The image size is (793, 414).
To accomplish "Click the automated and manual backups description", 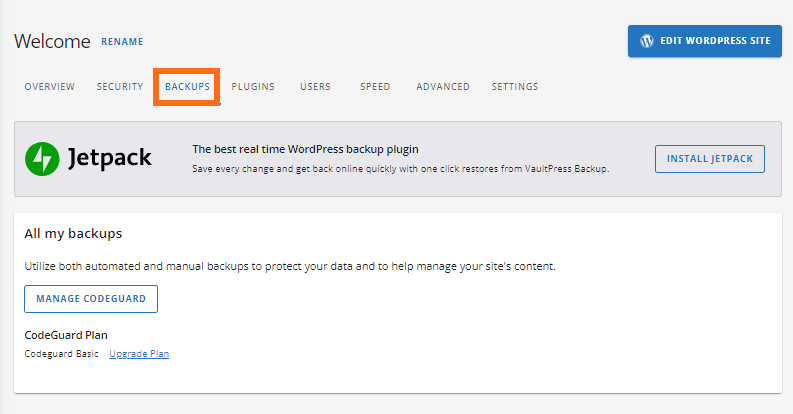I will [290, 266].
